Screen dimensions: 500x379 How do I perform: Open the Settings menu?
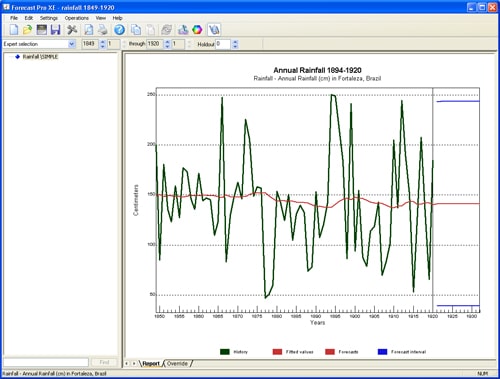pos(49,18)
